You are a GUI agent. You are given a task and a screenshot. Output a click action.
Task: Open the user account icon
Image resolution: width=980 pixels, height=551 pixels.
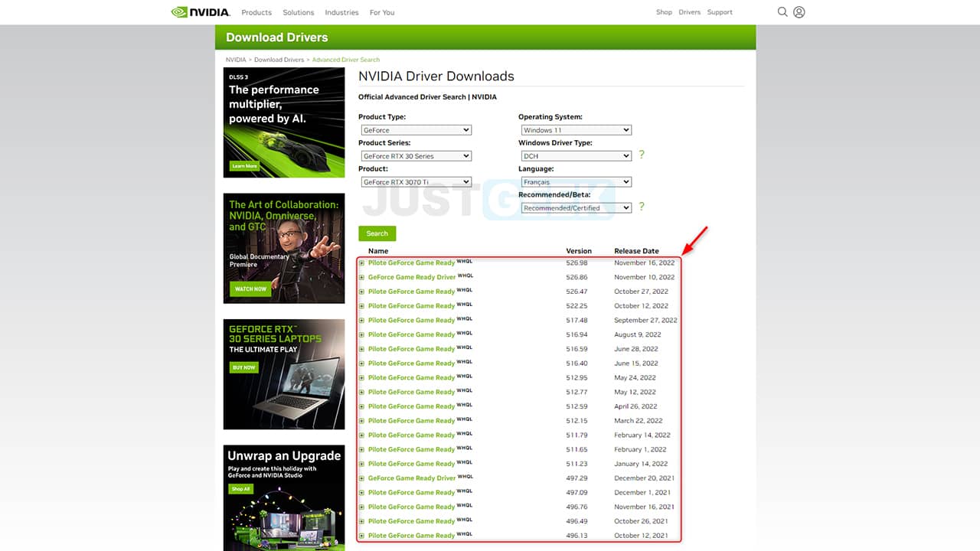(799, 12)
